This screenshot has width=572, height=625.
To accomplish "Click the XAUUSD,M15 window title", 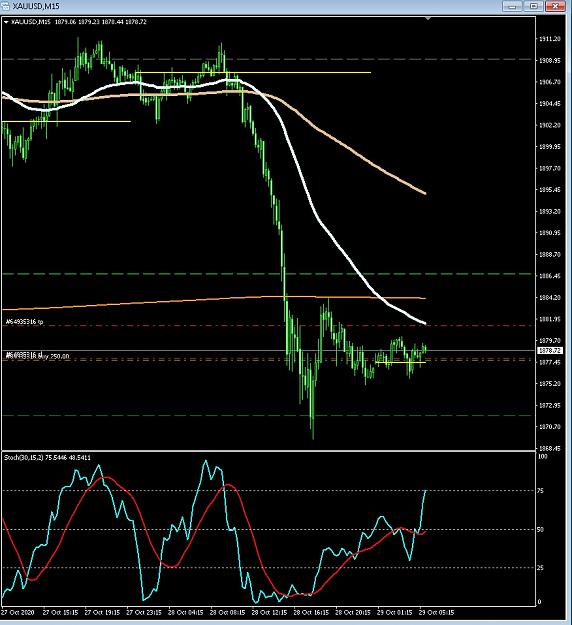I will 36,6.
